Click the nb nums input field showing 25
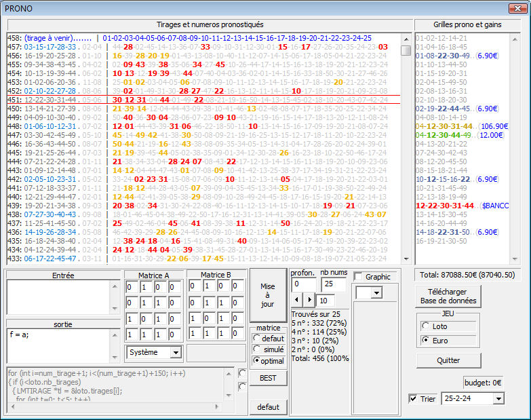The width and height of the screenshot is (531, 420). tap(334, 284)
